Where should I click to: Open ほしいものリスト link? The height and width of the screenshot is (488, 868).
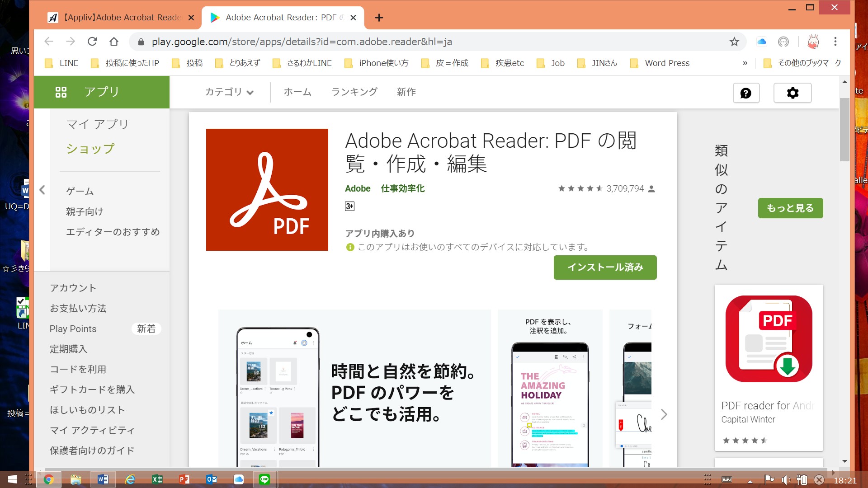[x=87, y=410]
